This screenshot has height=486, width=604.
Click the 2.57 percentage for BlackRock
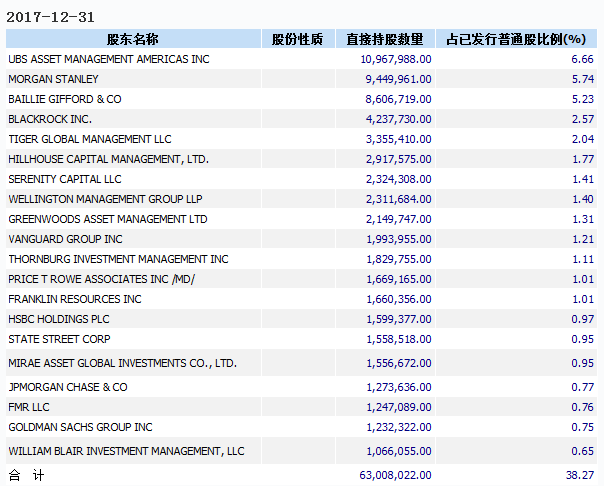point(582,119)
